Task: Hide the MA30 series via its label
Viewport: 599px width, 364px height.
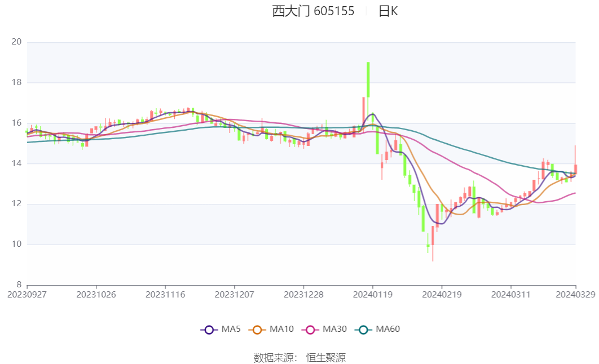Action: 334,329
